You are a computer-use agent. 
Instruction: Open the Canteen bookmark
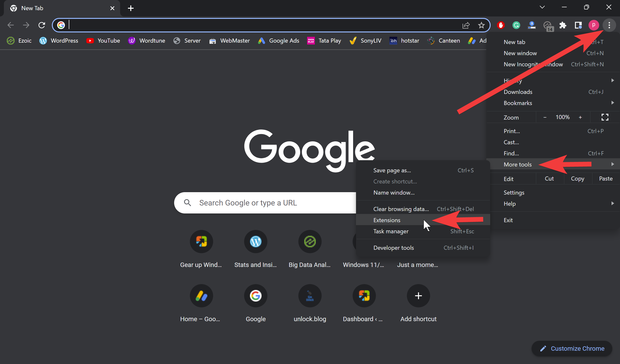point(444,41)
